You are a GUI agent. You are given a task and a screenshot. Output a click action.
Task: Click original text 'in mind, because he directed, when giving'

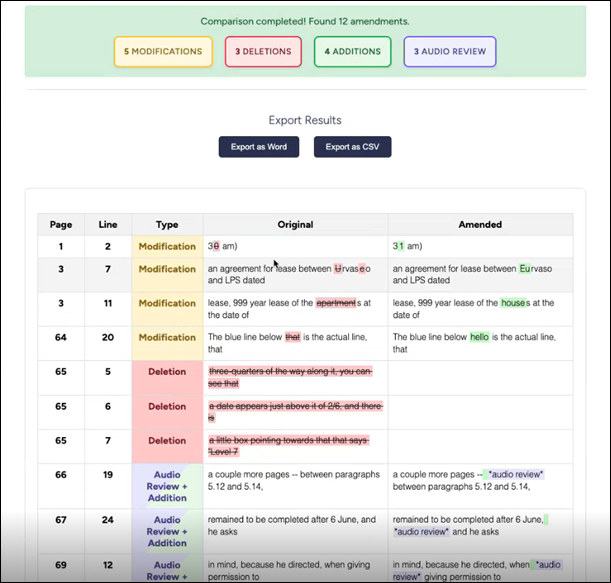click(289, 571)
